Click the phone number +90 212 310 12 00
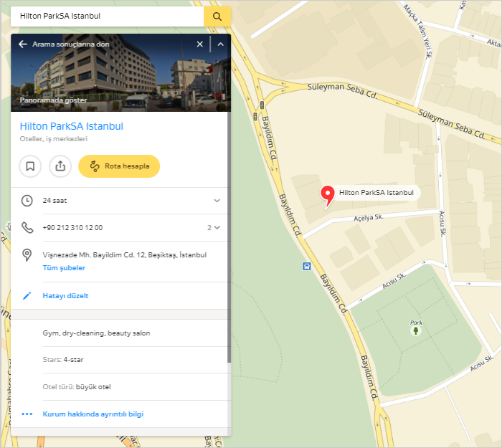Viewport: 502px width, 448px height. tap(72, 228)
